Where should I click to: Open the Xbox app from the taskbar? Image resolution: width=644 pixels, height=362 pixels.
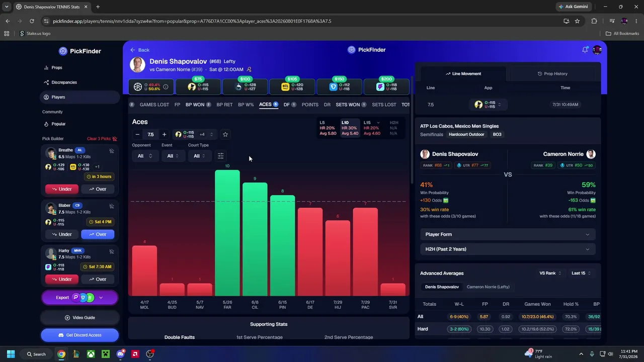[91, 354]
